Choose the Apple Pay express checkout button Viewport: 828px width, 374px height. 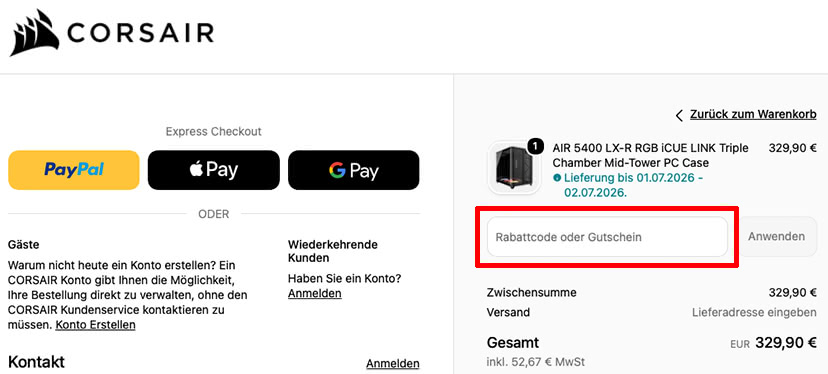214,170
